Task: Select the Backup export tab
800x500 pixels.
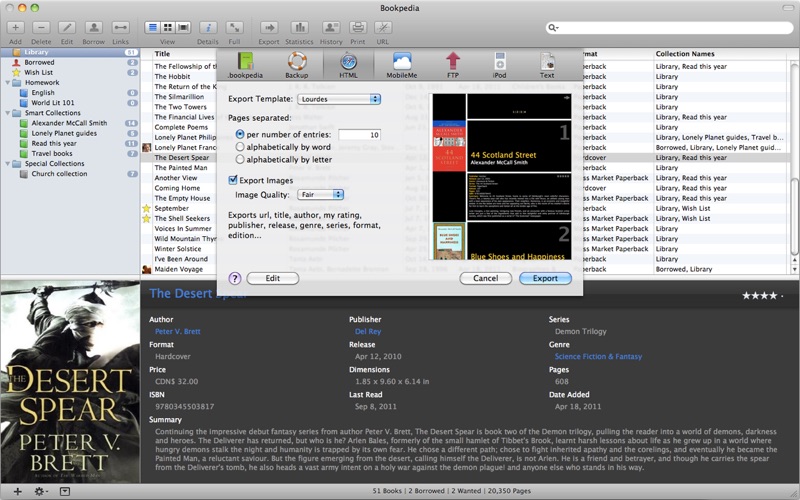Action: pos(297,62)
